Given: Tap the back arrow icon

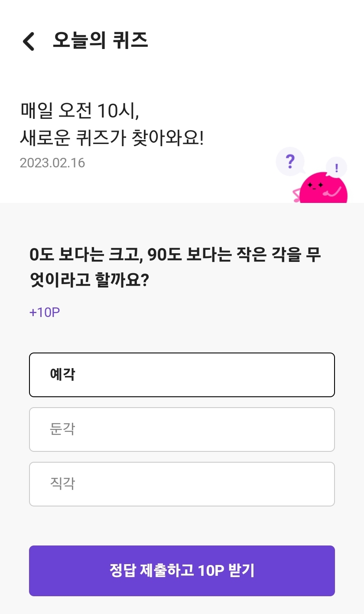Looking at the screenshot, I should 29,41.
